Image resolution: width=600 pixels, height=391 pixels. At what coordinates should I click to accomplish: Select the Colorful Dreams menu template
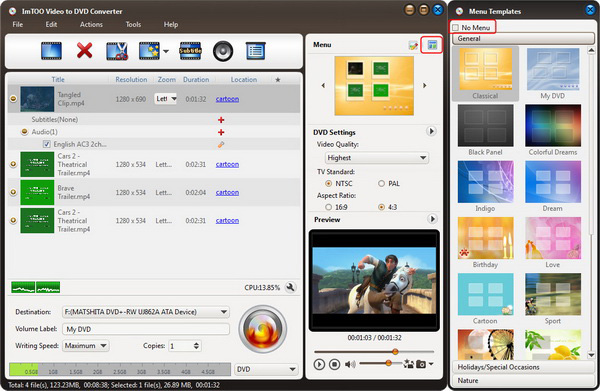tap(553, 130)
